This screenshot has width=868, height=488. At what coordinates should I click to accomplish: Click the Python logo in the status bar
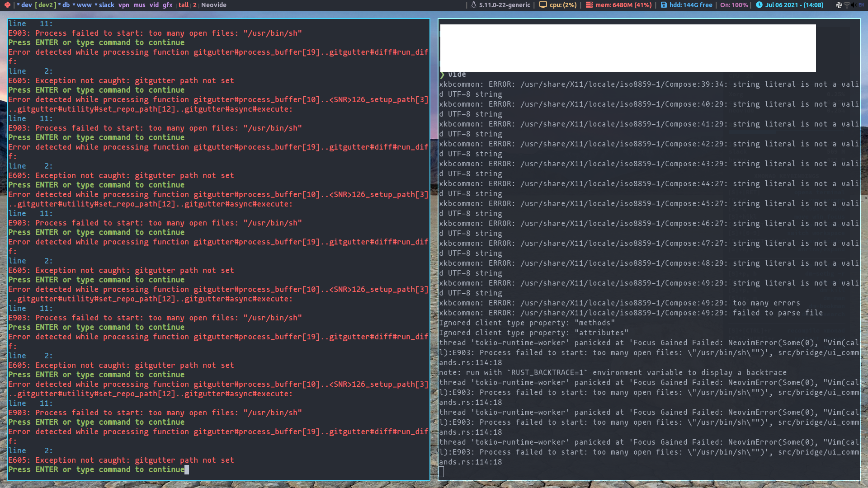(8, 5)
